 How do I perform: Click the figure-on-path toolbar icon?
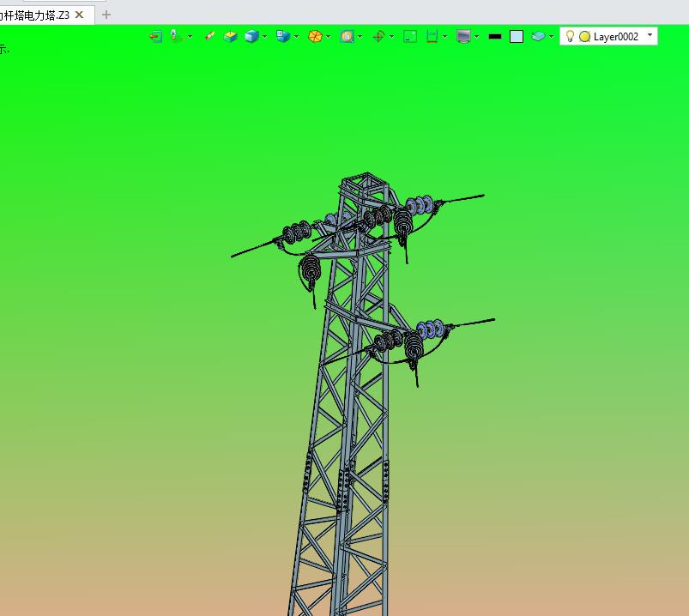tap(176, 36)
